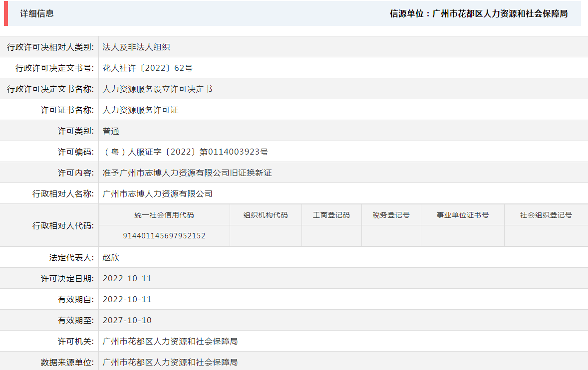This screenshot has height=370, width=588.
Task: Select the 许可决定日期 value 2022-10-11
Action: tap(127, 279)
